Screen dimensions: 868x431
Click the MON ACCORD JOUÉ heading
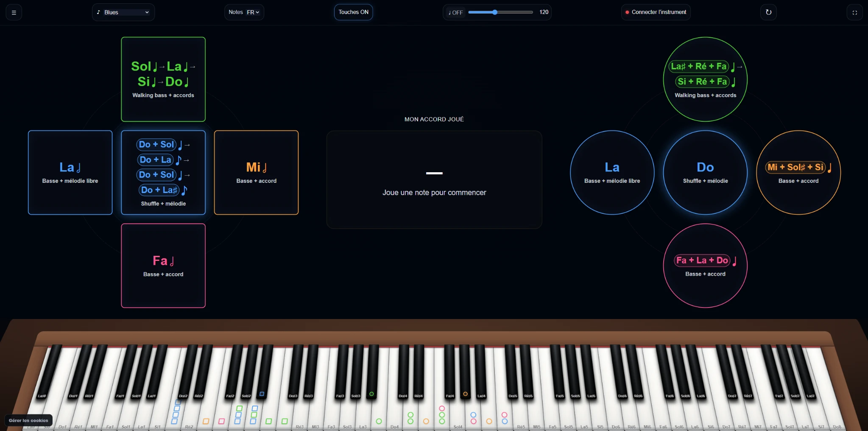pos(434,119)
